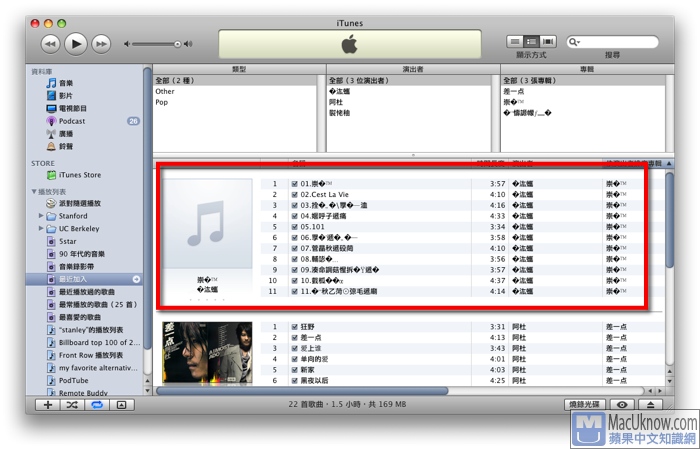The image size is (700, 449).
Task: Open the Radio library icon
Action: [51, 133]
